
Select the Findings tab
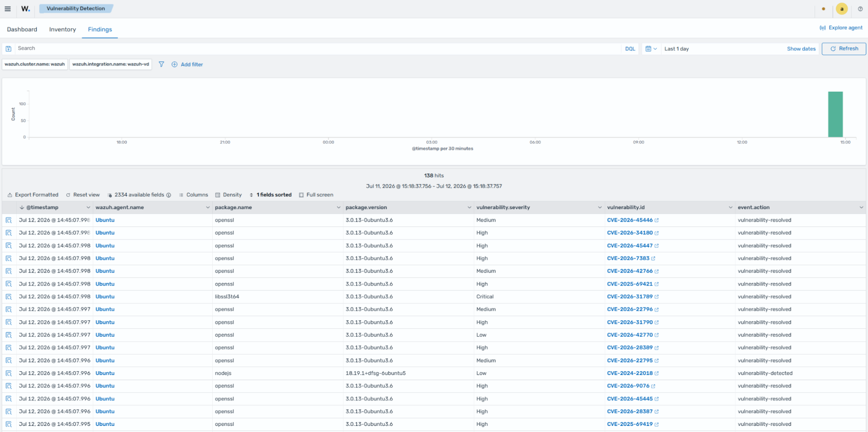(100, 30)
